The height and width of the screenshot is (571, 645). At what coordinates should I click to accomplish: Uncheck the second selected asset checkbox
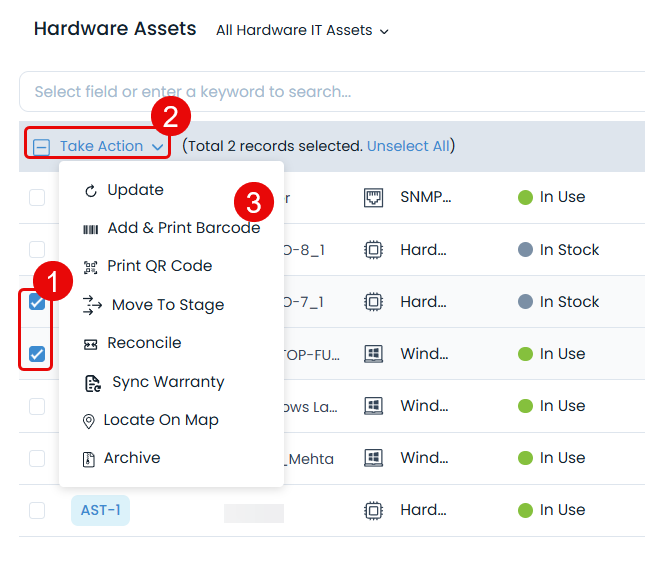37,354
